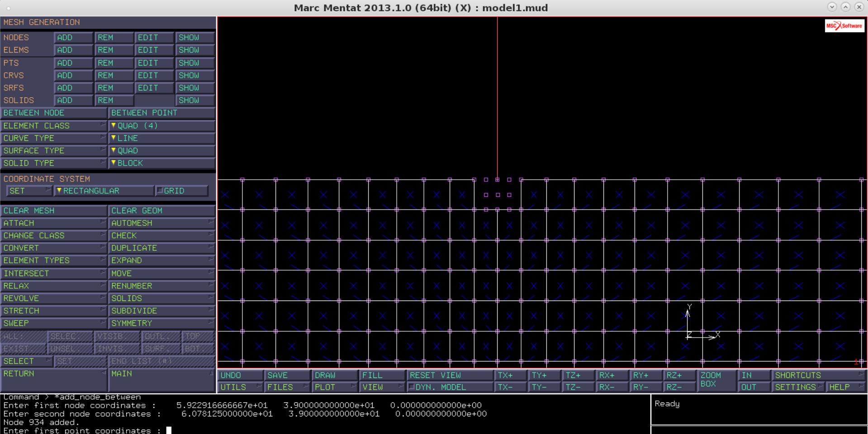Click FILL view button

tap(382, 376)
